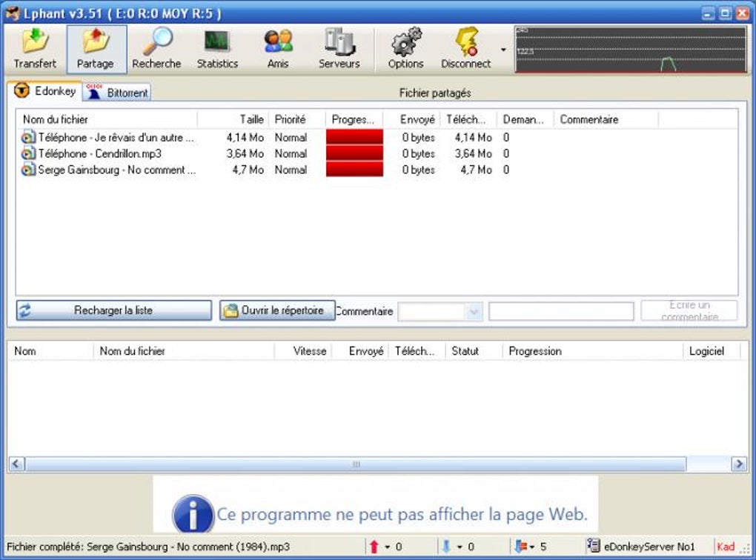This screenshot has height=560, width=756.
Task: Select the Partage toolbar button
Action: point(96,49)
